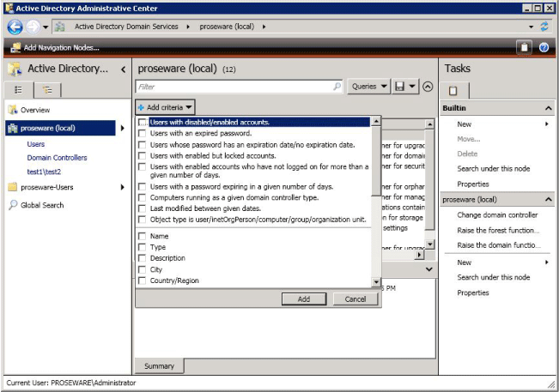This screenshot has width=559, height=392.
Task: Click the Add button in criteria popup
Action: pyautogui.click(x=304, y=299)
